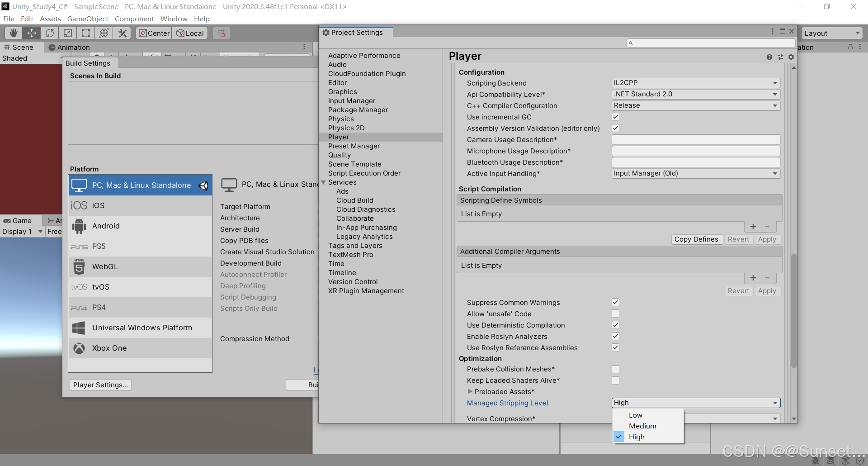The width and height of the screenshot is (868, 466).
Task: Switch to the Animation tab
Action: [x=69, y=47]
